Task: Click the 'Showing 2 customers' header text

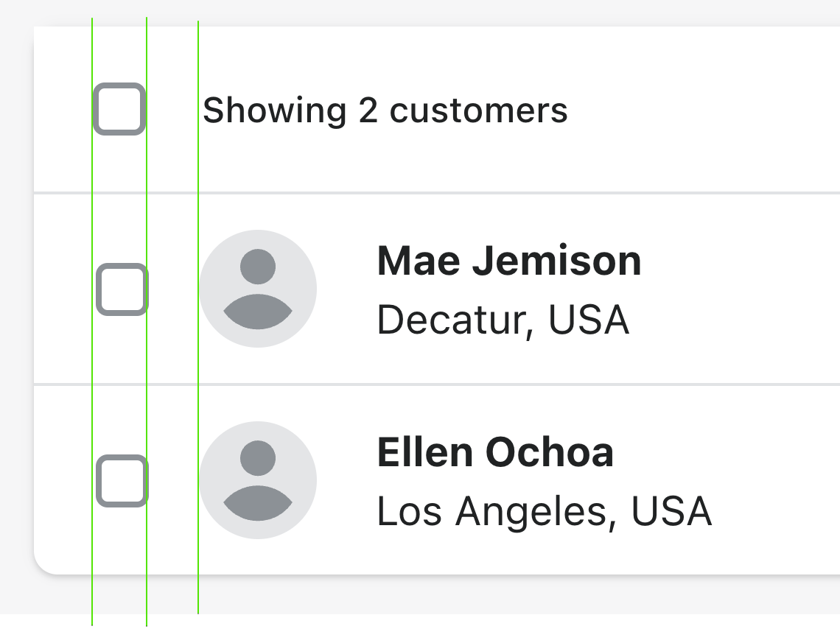Action: (385, 111)
